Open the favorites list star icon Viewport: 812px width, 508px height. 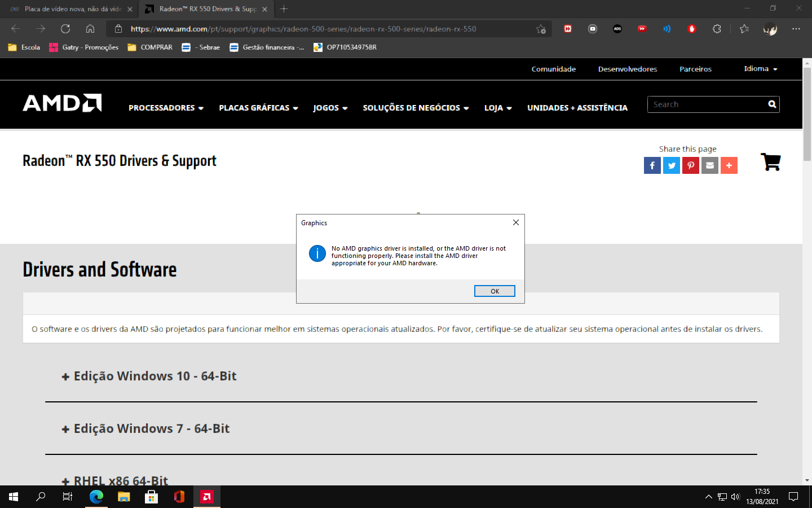[744, 29]
